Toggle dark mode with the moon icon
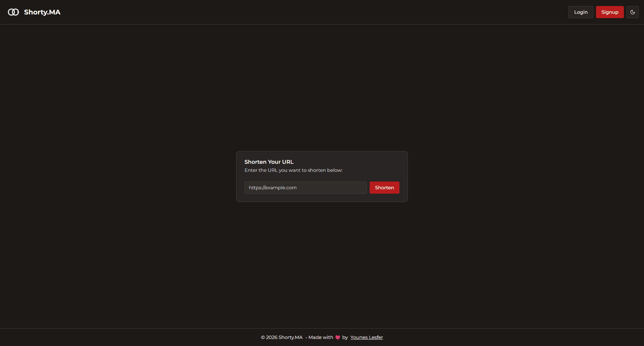 pos(632,12)
